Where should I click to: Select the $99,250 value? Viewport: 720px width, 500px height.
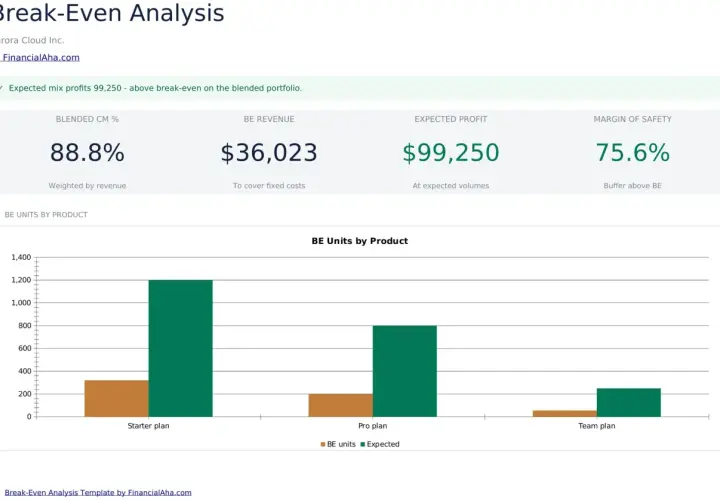[x=451, y=152]
